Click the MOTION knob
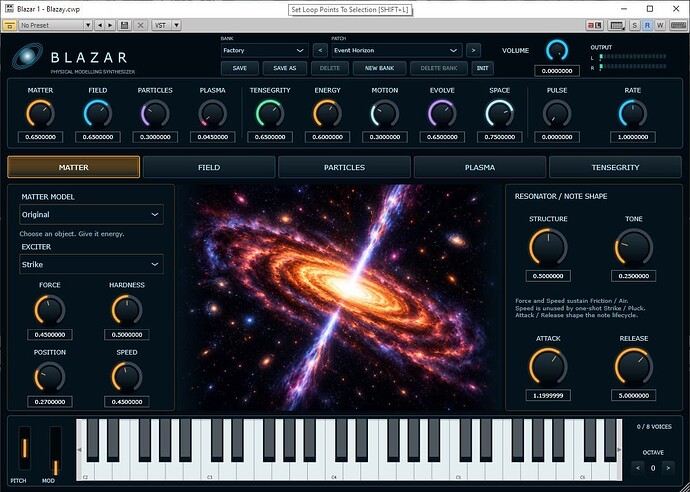 (385, 114)
